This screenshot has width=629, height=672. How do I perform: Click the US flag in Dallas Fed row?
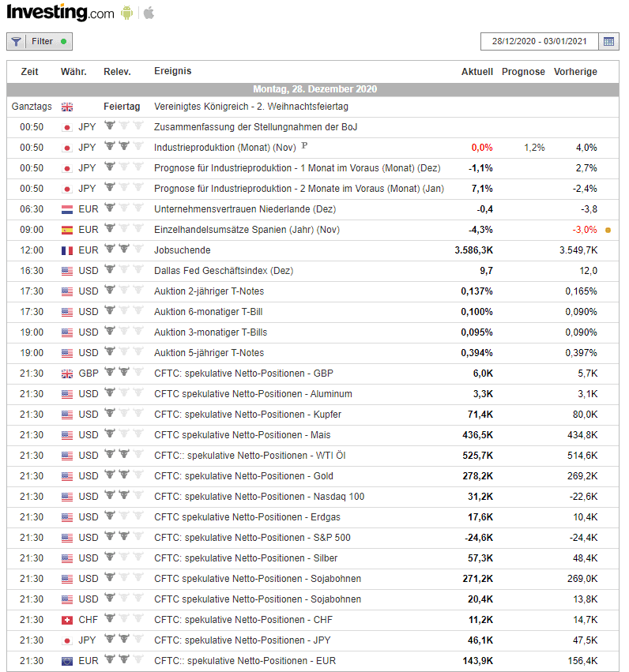pyautogui.click(x=67, y=272)
